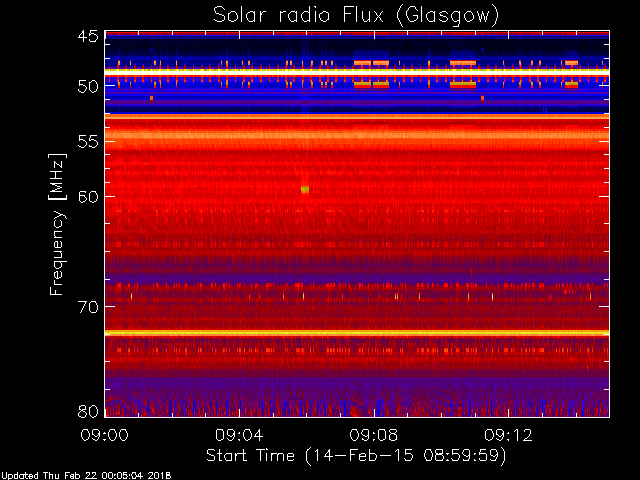
Task: Click the "Start Time (14-Feb-15 08:59:59)" label
Action: [356, 456]
